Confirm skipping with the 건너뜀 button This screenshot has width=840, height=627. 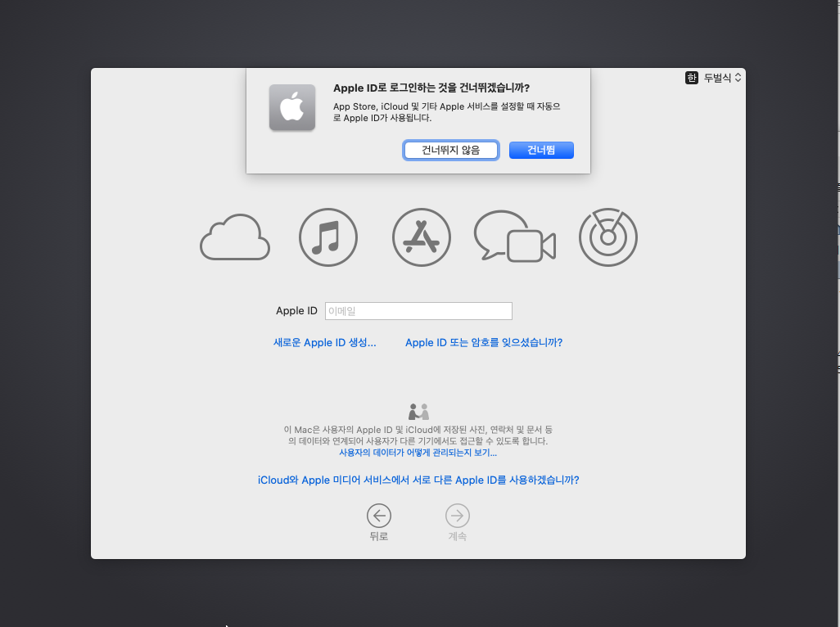(x=541, y=151)
